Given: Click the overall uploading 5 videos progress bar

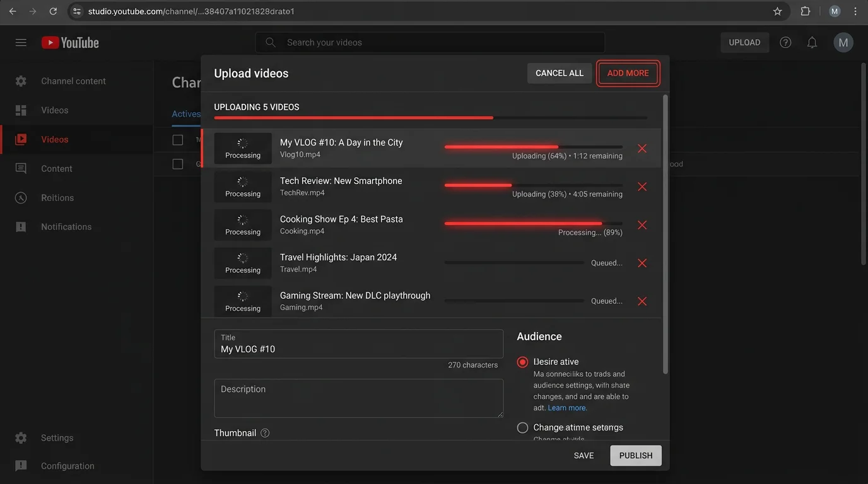Looking at the screenshot, I should pos(431,118).
